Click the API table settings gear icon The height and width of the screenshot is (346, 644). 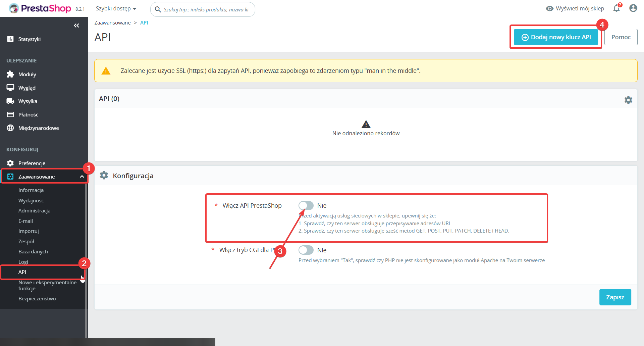[628, 100]
